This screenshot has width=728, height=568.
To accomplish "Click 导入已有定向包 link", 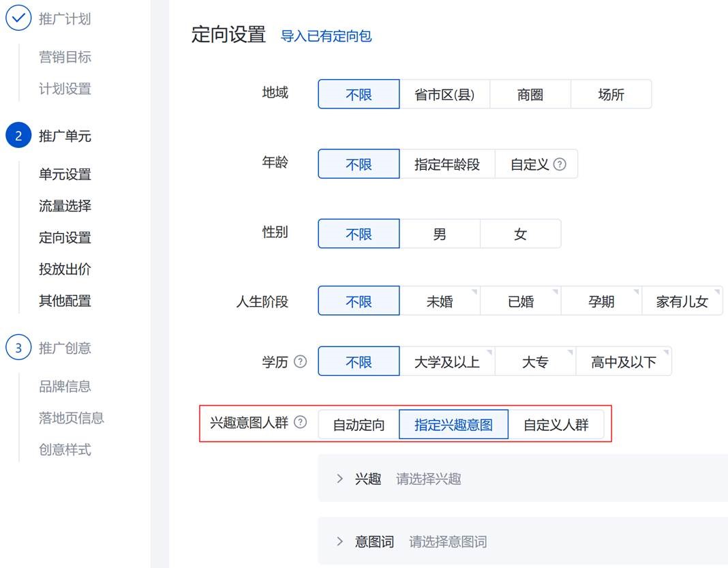I will [326, 36].
